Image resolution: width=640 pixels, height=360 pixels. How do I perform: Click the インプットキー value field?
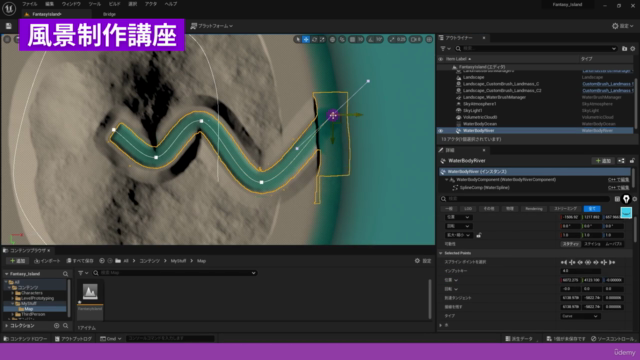pyautogui.click(x=580, y=271)
